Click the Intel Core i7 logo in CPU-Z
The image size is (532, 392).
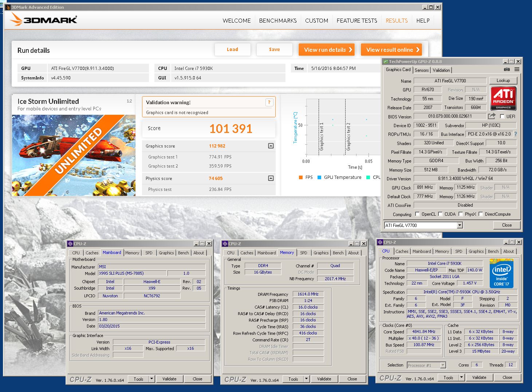coord(501,273)
